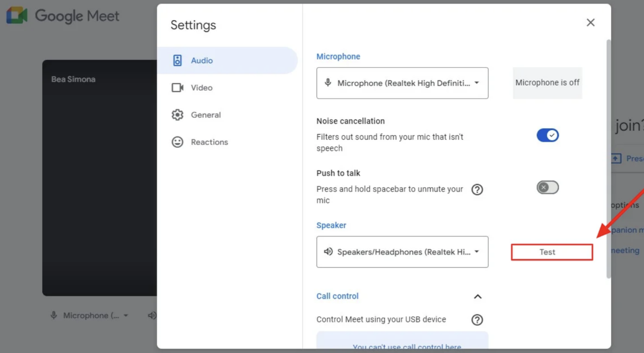Viewport: 644px width, 353px height.
Task: Select the Video camera icon in sidebar
Action: click(177, 88)
